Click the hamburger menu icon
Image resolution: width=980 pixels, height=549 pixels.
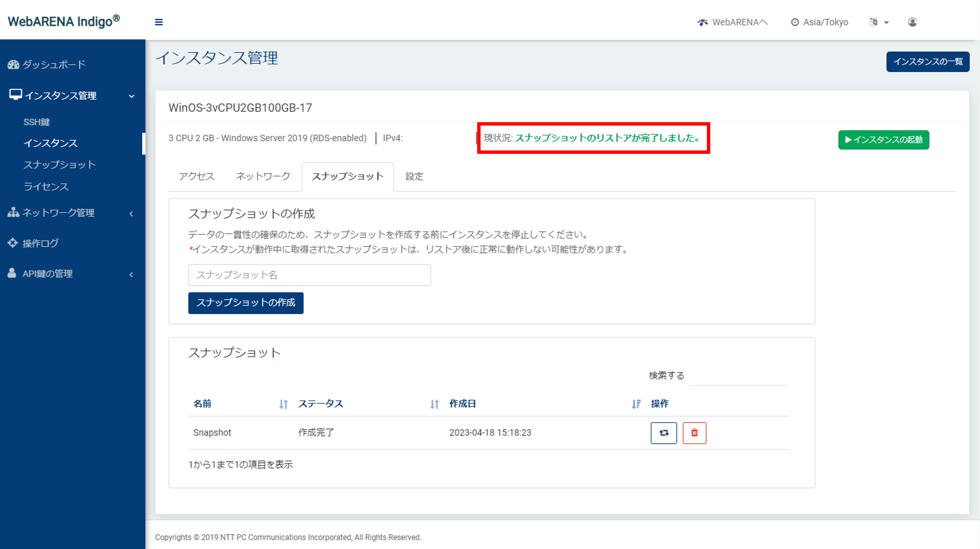pos(159,22)
